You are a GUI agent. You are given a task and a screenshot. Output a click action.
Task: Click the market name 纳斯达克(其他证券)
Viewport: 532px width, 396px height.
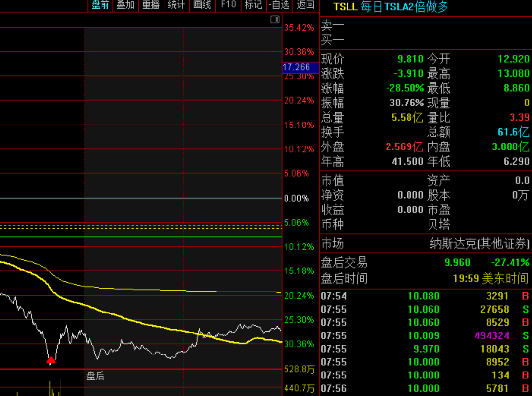click(479, 244)
